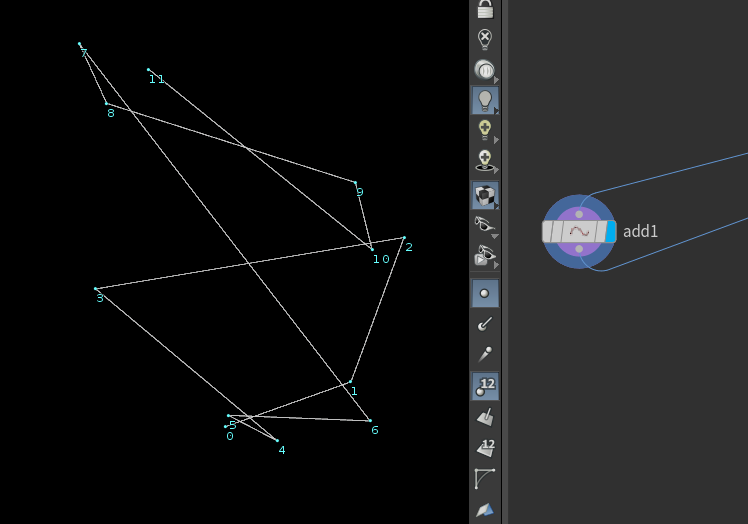
Task: Open dropdown arrow under stereo glasses icon
Action: (x=495, y=236)
